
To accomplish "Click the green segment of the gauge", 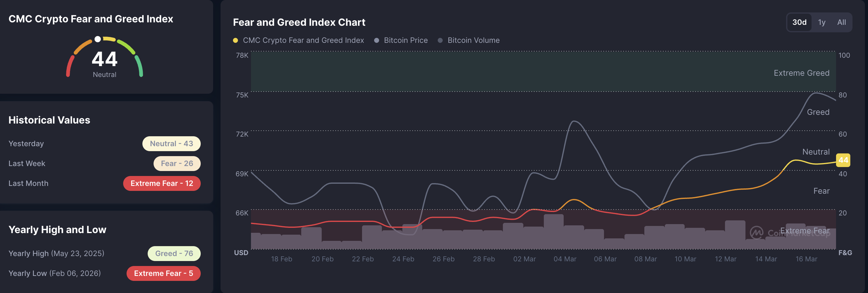I will [139, 66].
